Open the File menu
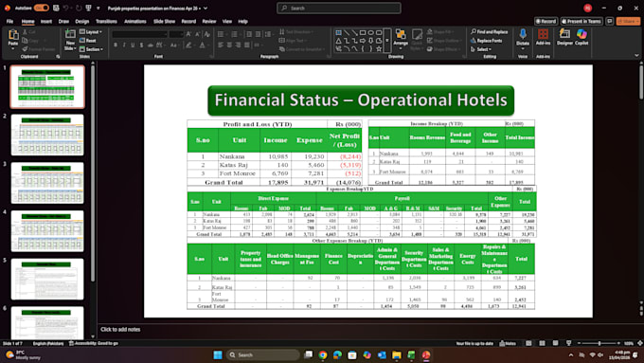This screenshot has width=644, height=363. tap(9, 22)
